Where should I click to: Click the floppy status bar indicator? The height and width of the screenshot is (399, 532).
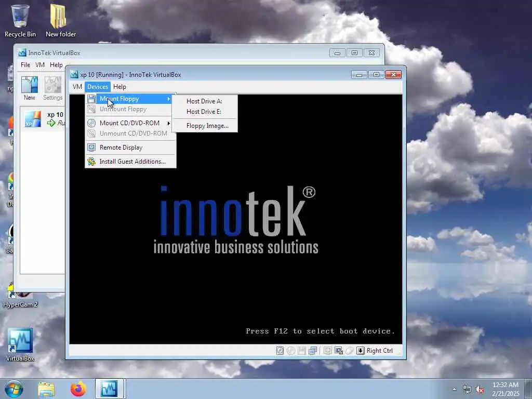click(x=302, y=351)
